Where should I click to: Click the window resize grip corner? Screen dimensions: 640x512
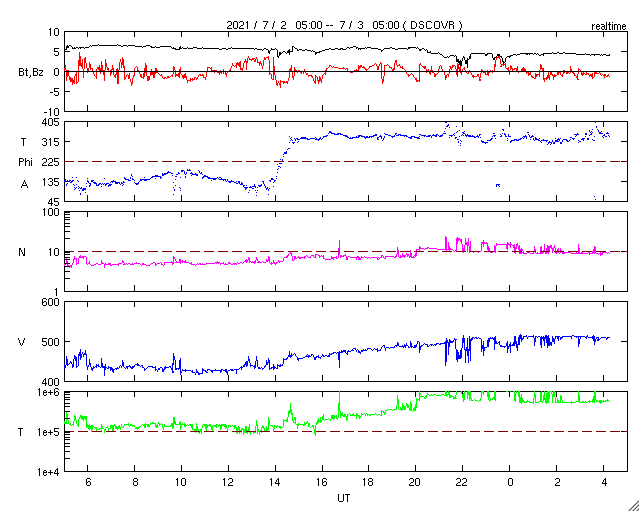tap(633, 505)
